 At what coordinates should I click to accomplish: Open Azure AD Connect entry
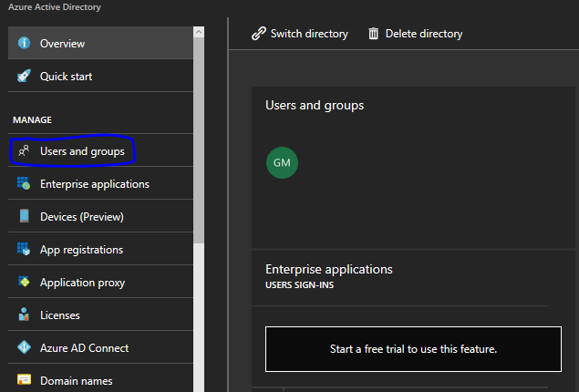(100, 347)
